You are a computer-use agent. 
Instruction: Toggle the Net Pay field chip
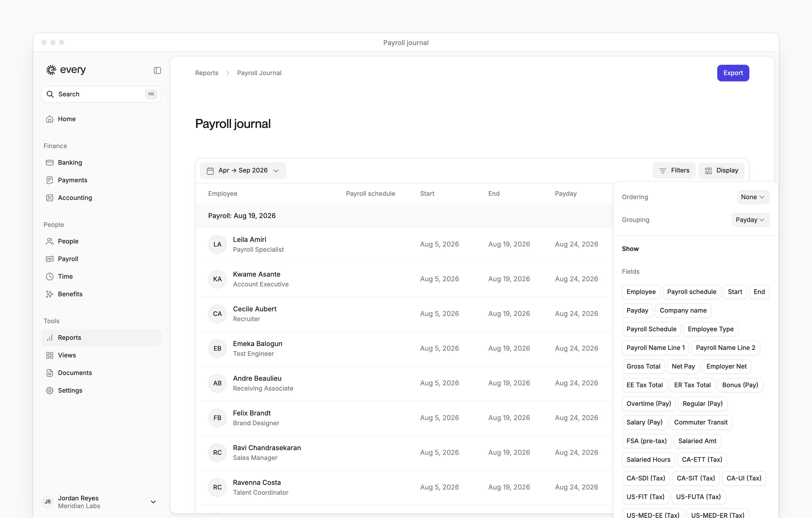683,366
